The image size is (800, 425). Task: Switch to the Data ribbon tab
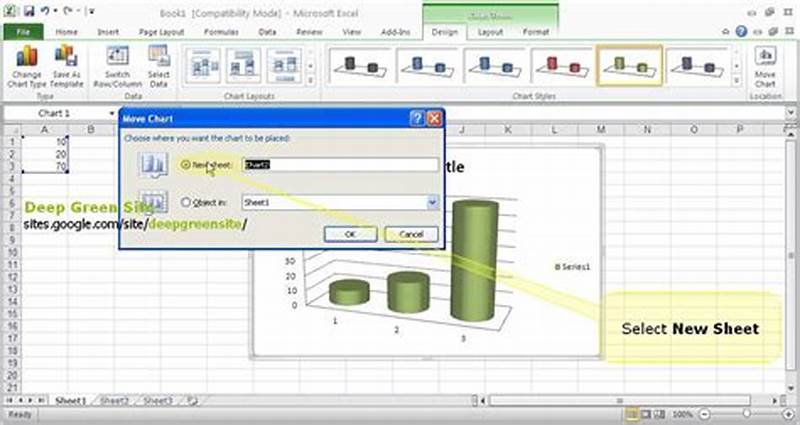[267, 32]
